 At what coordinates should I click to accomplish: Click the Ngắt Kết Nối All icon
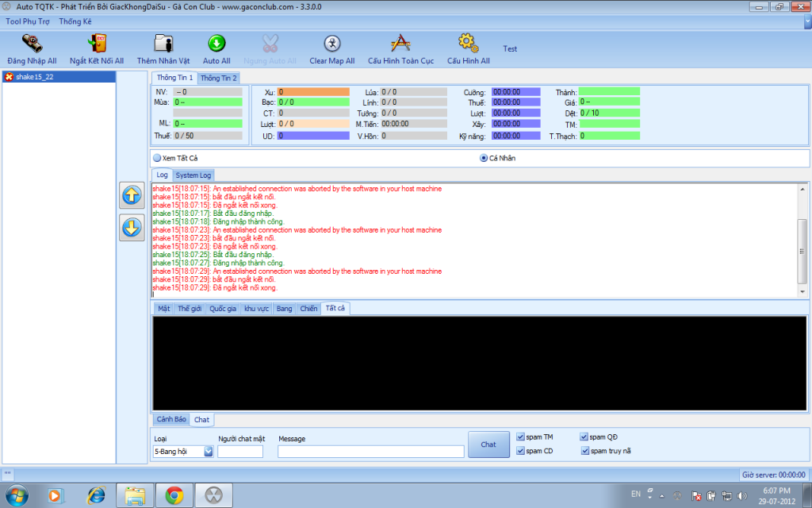[97, 44]
